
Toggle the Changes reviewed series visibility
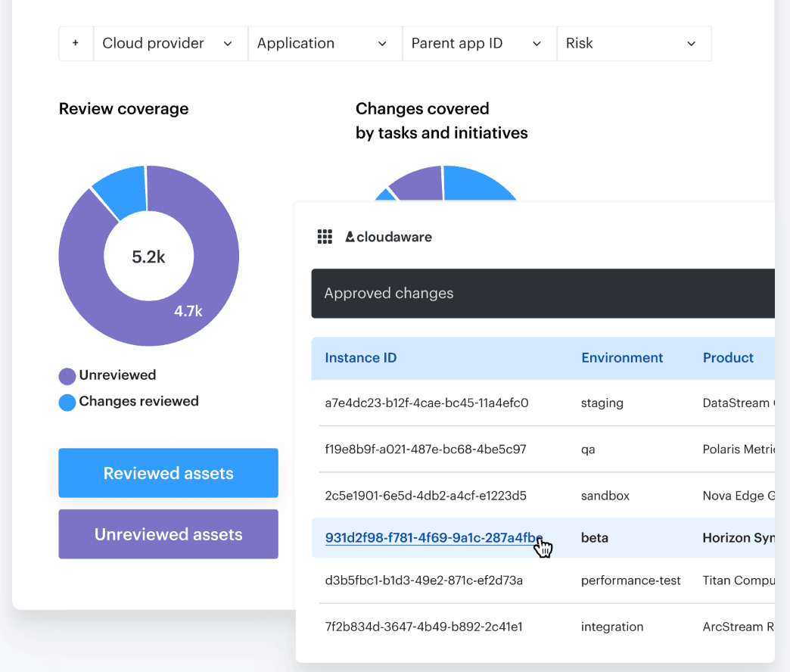click(129, 403)
